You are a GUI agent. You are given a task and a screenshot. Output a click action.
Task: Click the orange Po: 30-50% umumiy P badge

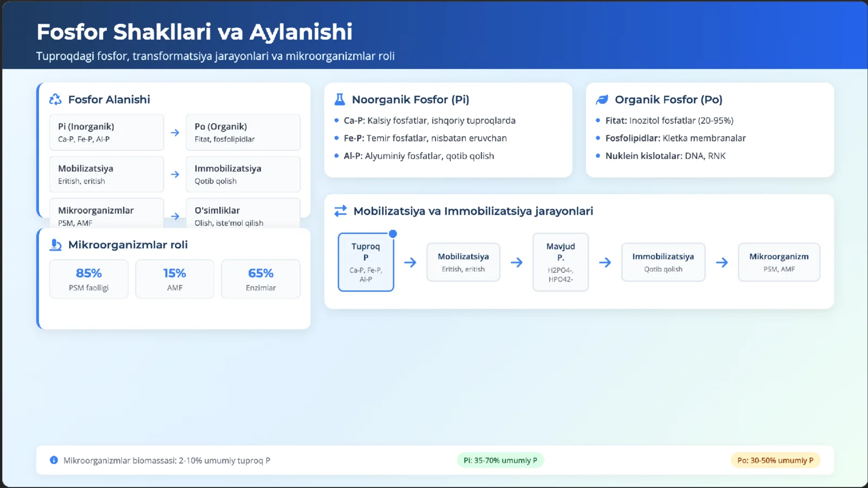(x=775, y=460)
